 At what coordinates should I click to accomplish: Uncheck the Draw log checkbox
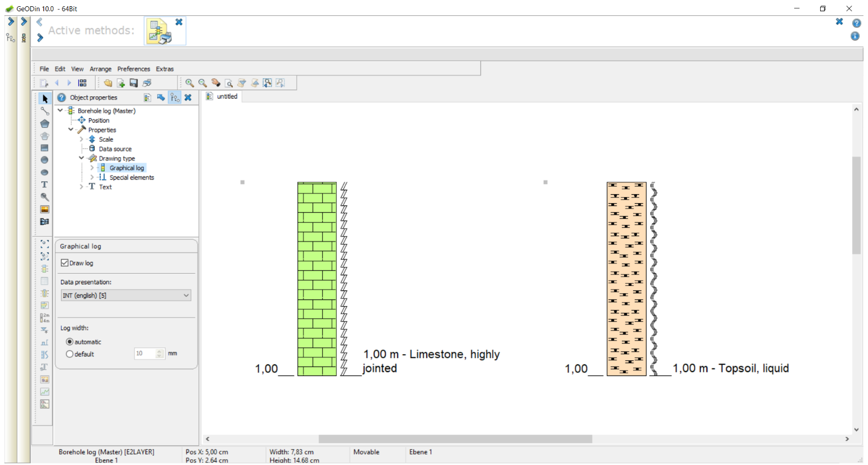point(65,263)
